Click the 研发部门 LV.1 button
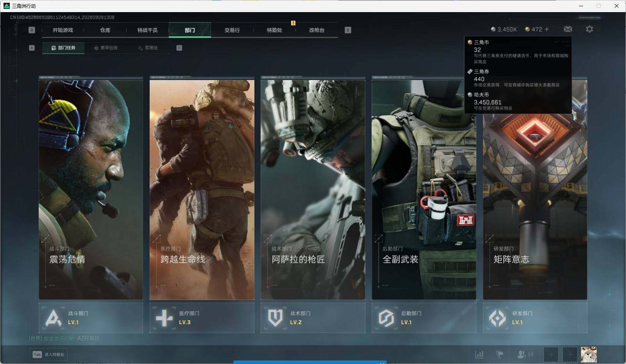The image size is (626, 364). (535, 318)
